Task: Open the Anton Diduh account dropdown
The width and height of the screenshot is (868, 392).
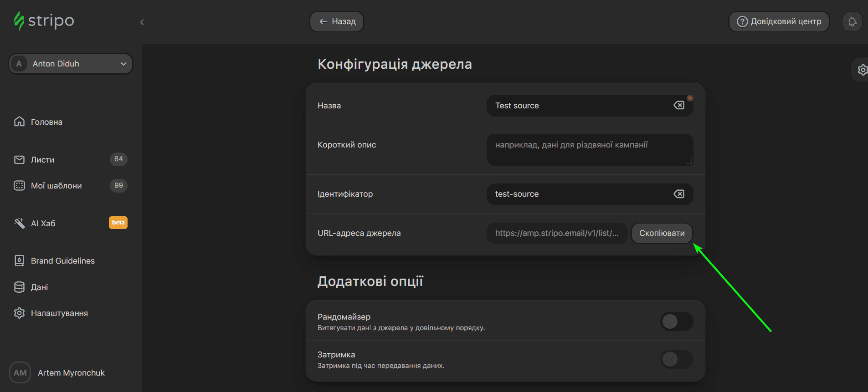Action: pyautogui.click(x=71, y=64)
